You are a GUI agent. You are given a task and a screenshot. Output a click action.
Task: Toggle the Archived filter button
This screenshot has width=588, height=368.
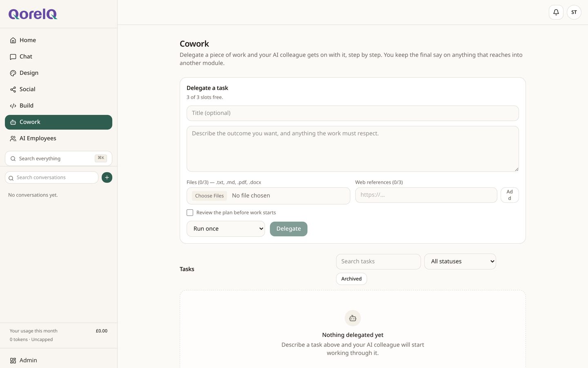click(352, 279)
